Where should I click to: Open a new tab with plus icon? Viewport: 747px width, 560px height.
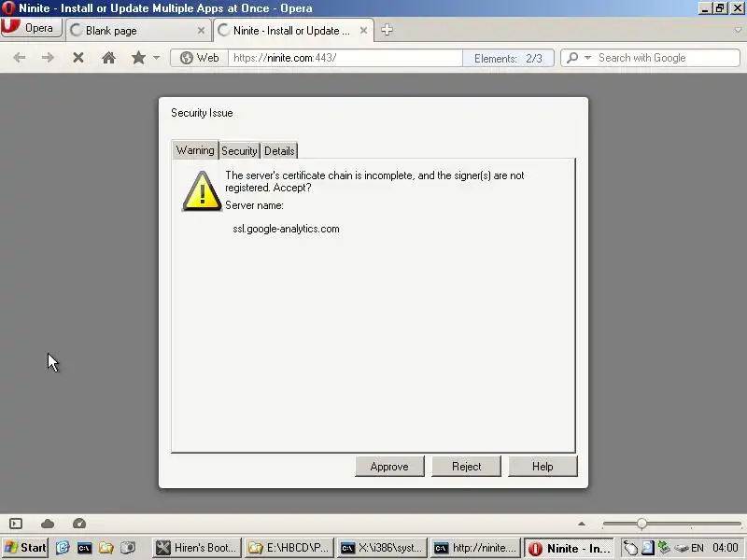(x=387, y=30)
